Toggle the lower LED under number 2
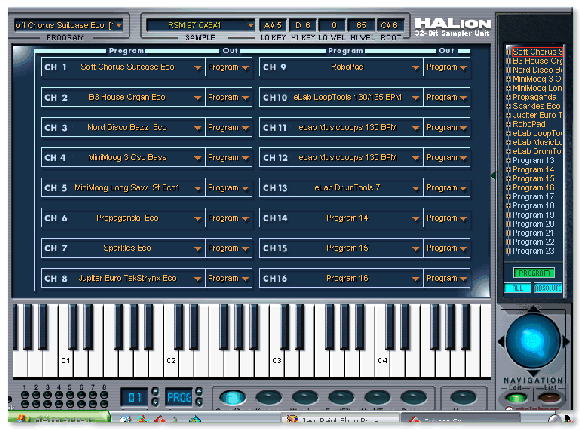580x430 pixels. coord(36,404)
